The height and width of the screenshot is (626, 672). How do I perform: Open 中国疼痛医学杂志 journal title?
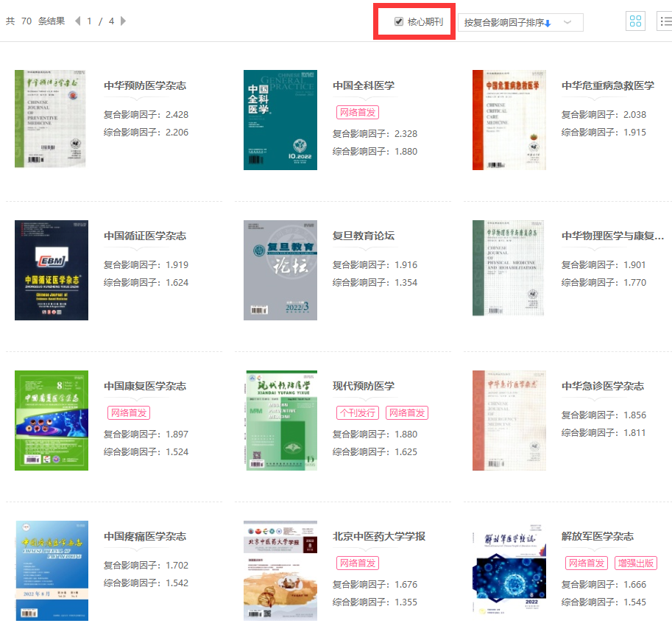click(145, 536)
